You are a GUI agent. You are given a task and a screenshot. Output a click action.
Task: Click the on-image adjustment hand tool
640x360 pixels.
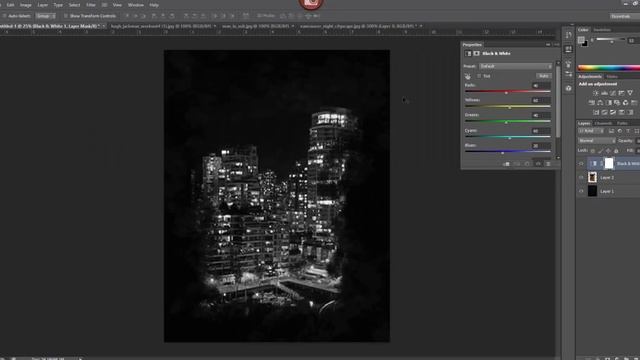468,76
